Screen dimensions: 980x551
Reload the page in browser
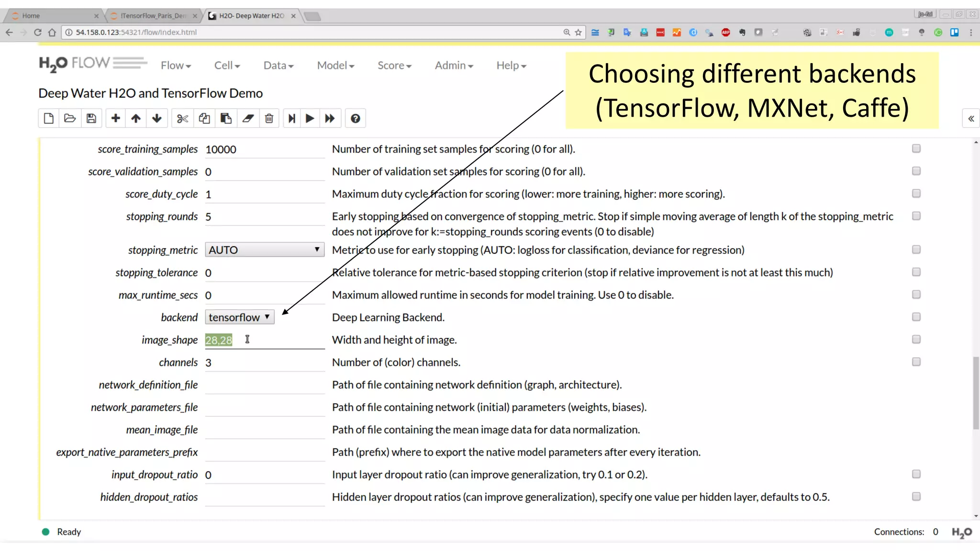[x=38, y=33]
